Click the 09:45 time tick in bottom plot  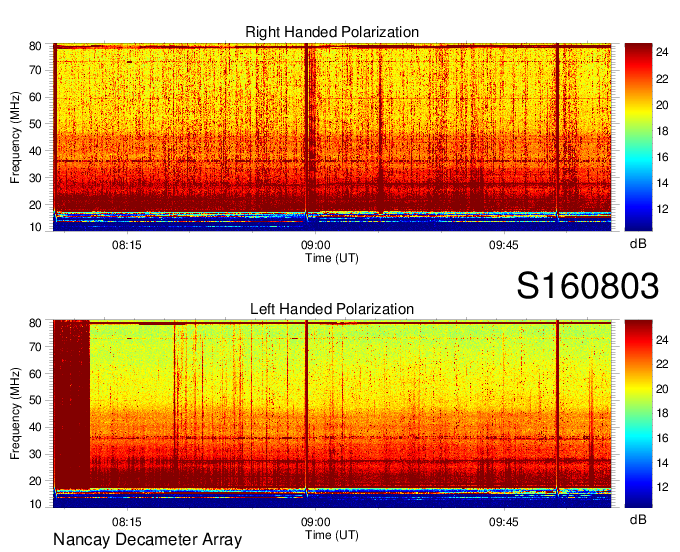(x=503, y=522)
